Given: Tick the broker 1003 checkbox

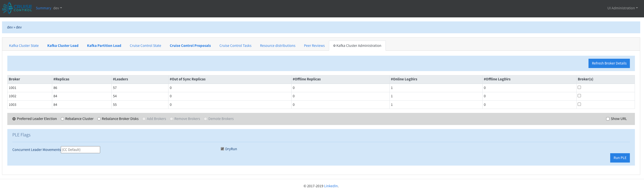Looking at the screenshot, I should [x=579, y=104].
